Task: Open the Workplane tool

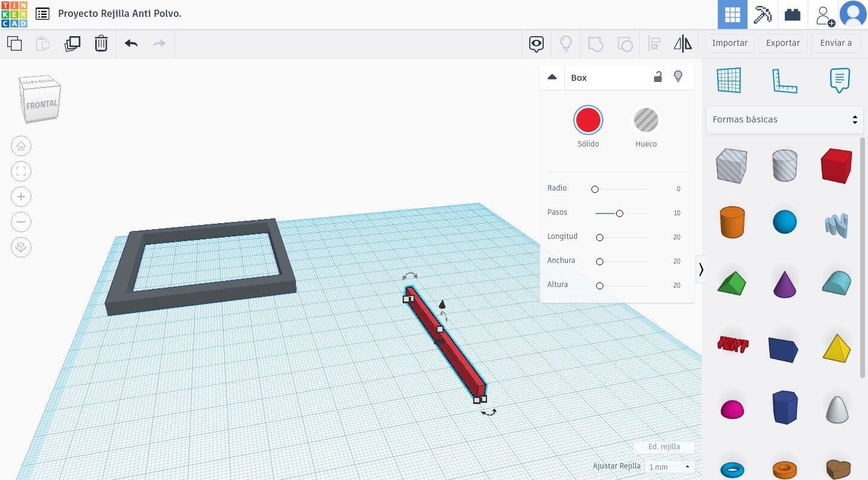Action: [728, 80]
